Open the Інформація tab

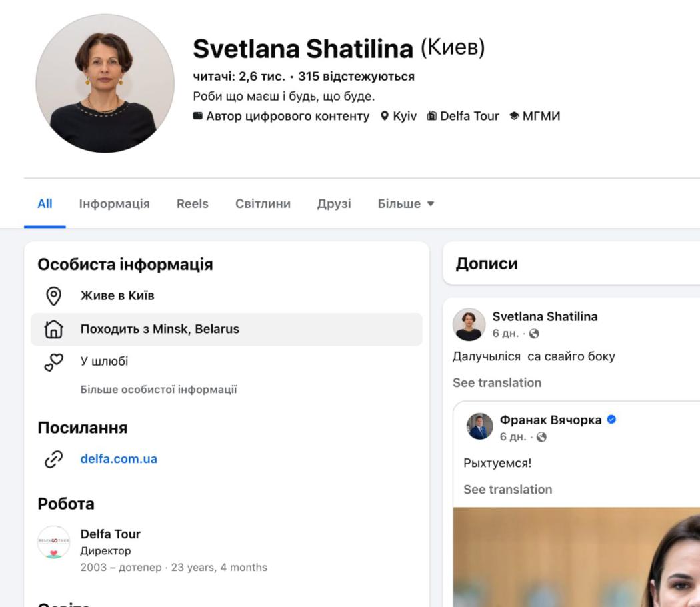point(114,204)
